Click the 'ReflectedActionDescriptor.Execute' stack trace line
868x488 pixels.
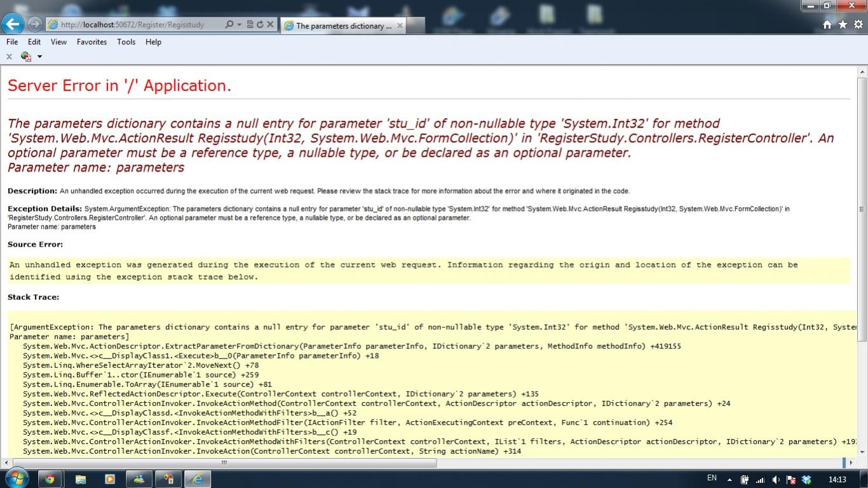click(280, 394)
